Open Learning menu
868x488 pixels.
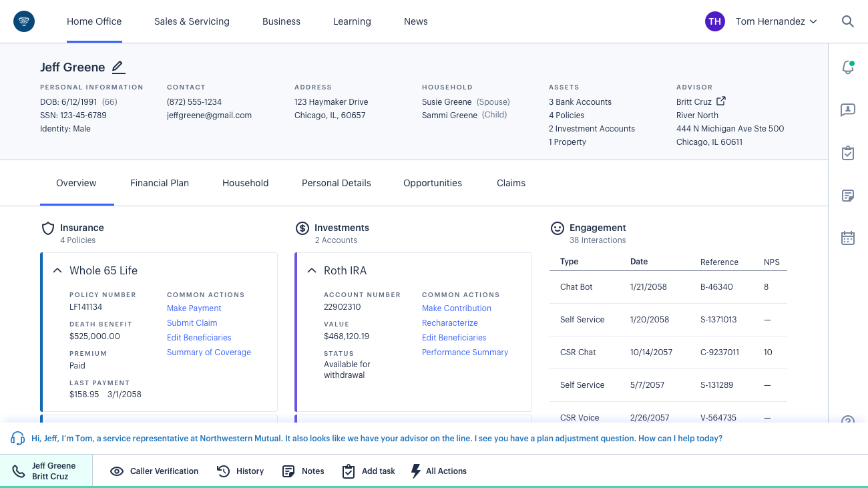tap(352, 21)
